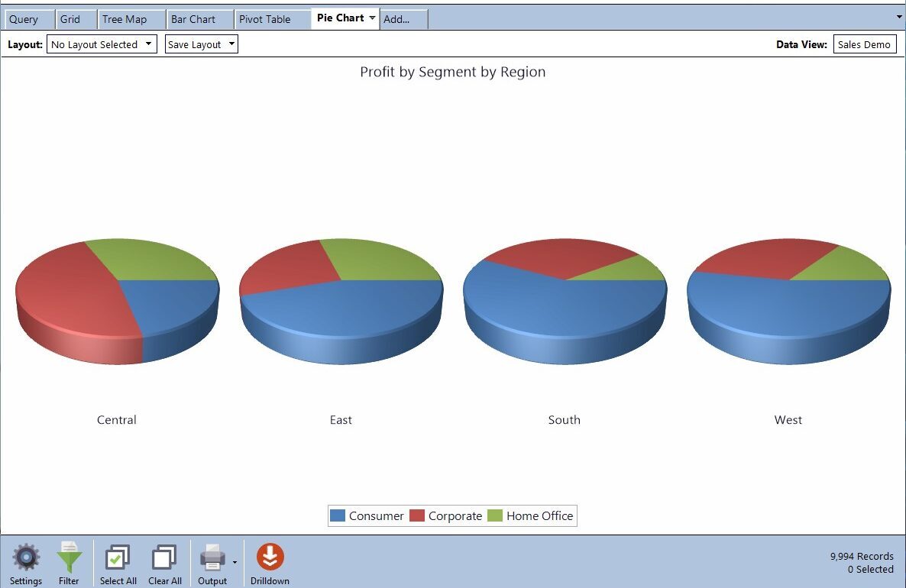
Task: Click the Output printer icon
Action: click(212, 559)
